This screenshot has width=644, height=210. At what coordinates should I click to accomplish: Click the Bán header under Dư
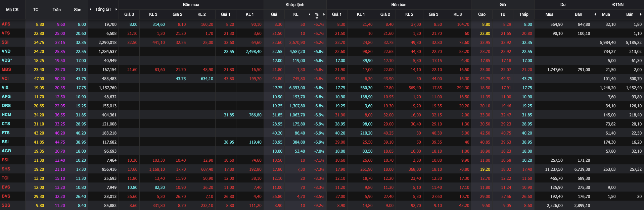pos(579,14)
